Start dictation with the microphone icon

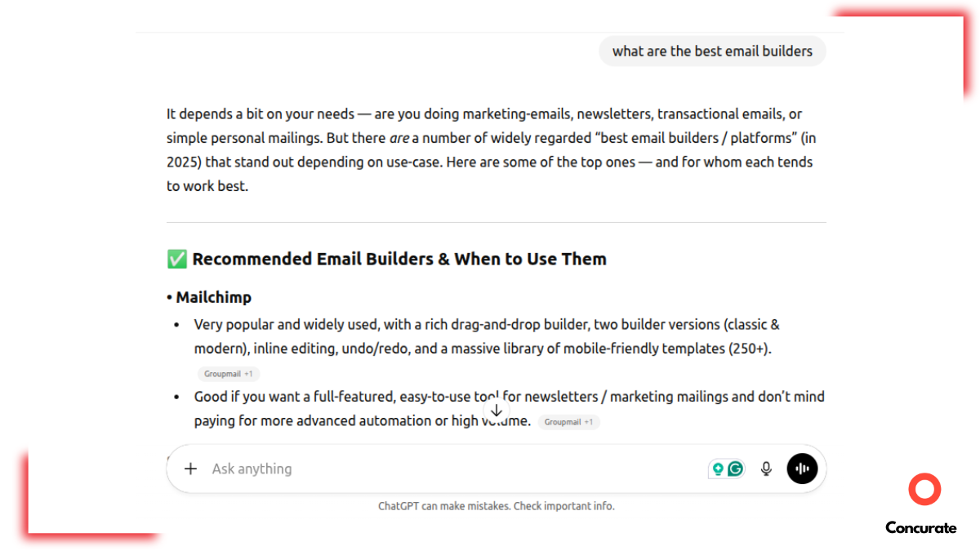(765, 469)
